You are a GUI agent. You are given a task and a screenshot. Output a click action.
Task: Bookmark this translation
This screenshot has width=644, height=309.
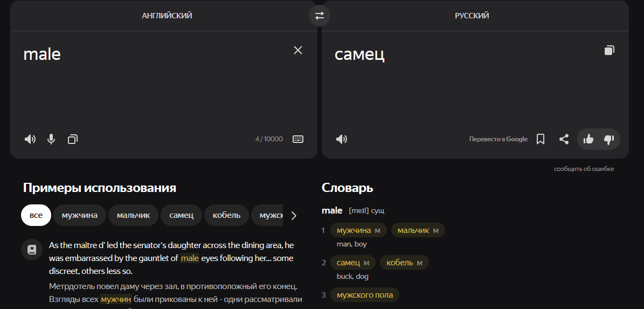(541, 139)
